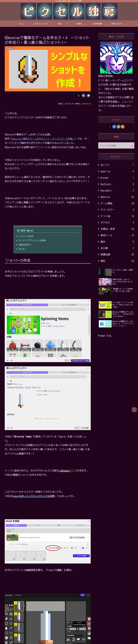Jump to 変数を使おう in the table of contents

(25, 245)
